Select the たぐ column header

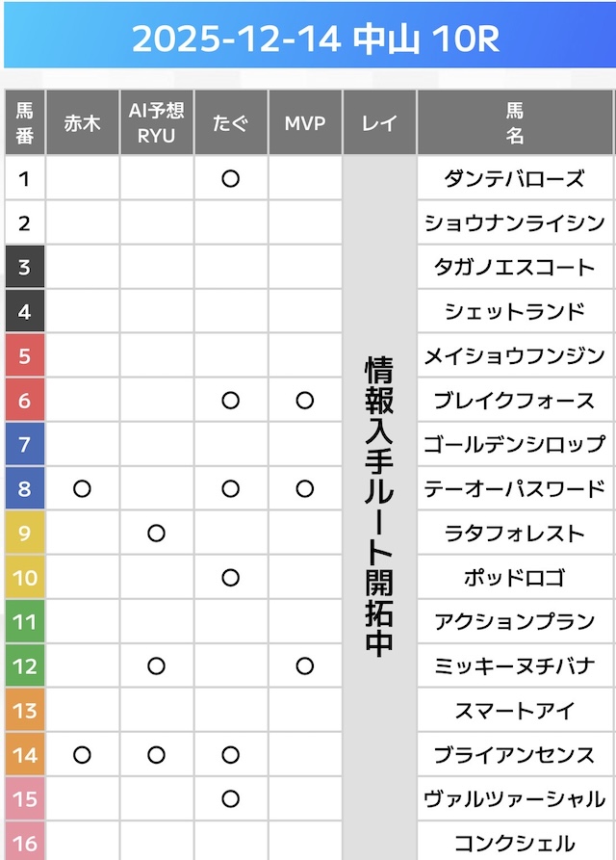230,123
